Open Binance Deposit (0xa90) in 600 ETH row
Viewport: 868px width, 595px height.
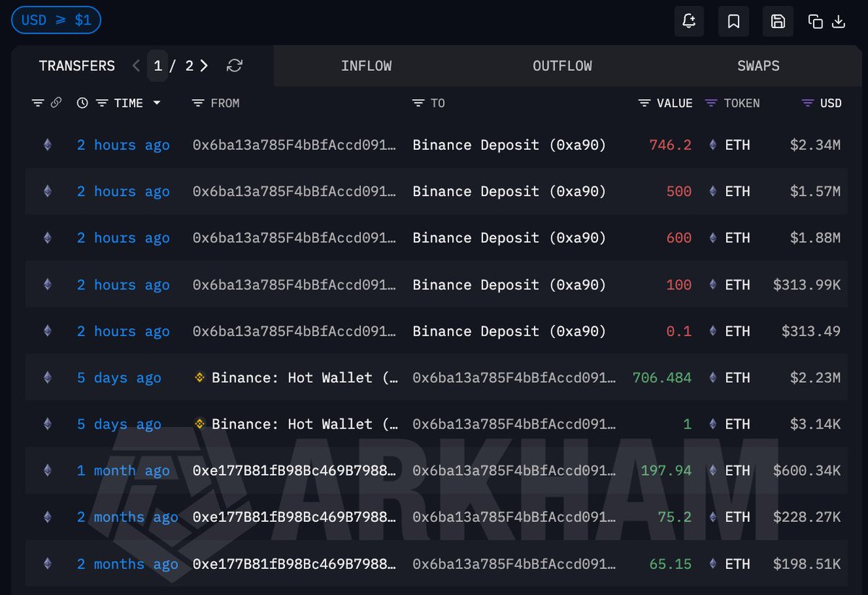[509, 237]
